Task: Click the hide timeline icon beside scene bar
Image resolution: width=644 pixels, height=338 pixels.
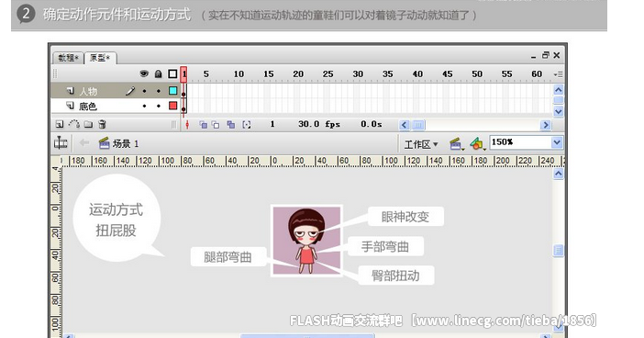Action: [61, 143]
